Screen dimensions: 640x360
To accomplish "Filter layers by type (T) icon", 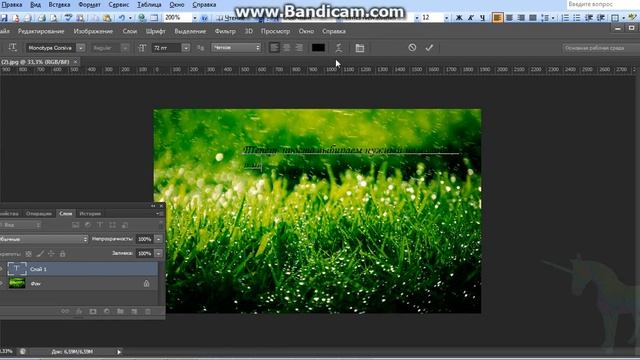I will pos(100,225).
